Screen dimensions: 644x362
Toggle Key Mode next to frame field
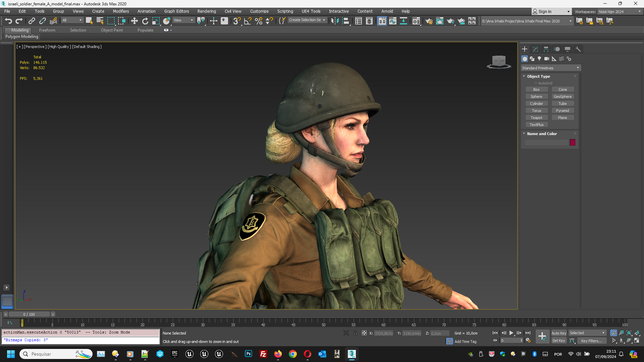tap(495, 341)
